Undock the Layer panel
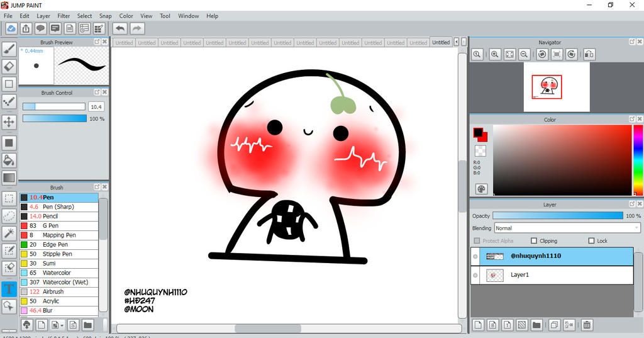 pyautogui.click(x=631, y=204)
